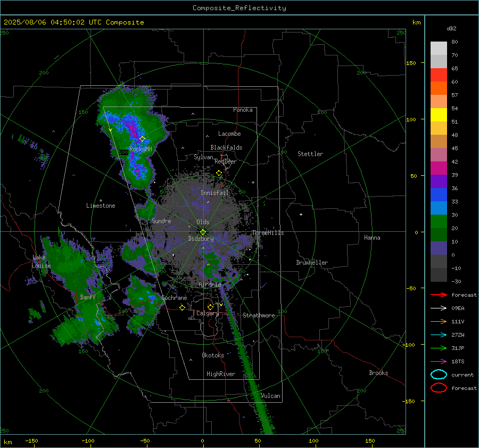Image resolution: width=479 pixels, height=448 pixels.
Task: Click the Hanna town label
Action: click(372, 238)
